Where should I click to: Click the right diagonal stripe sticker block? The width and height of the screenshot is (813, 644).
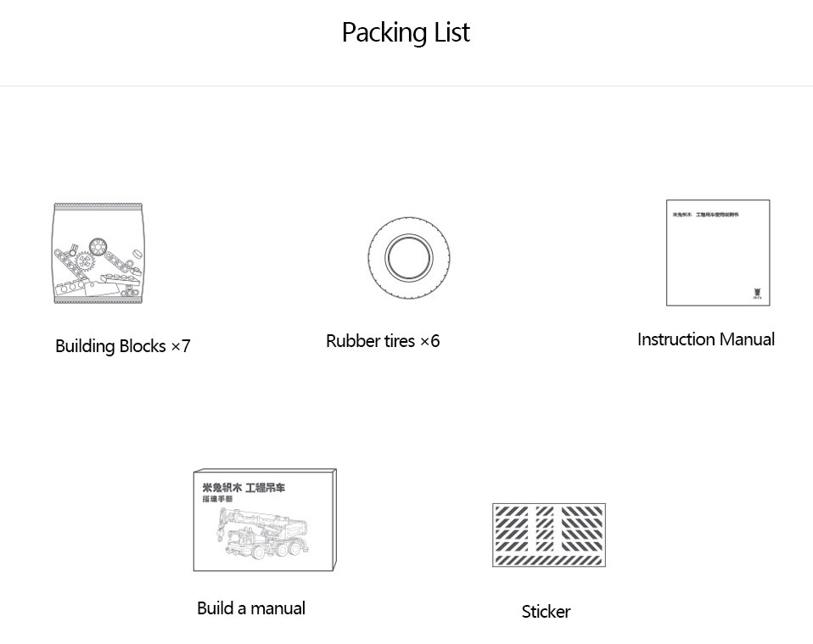pos(582,529)
